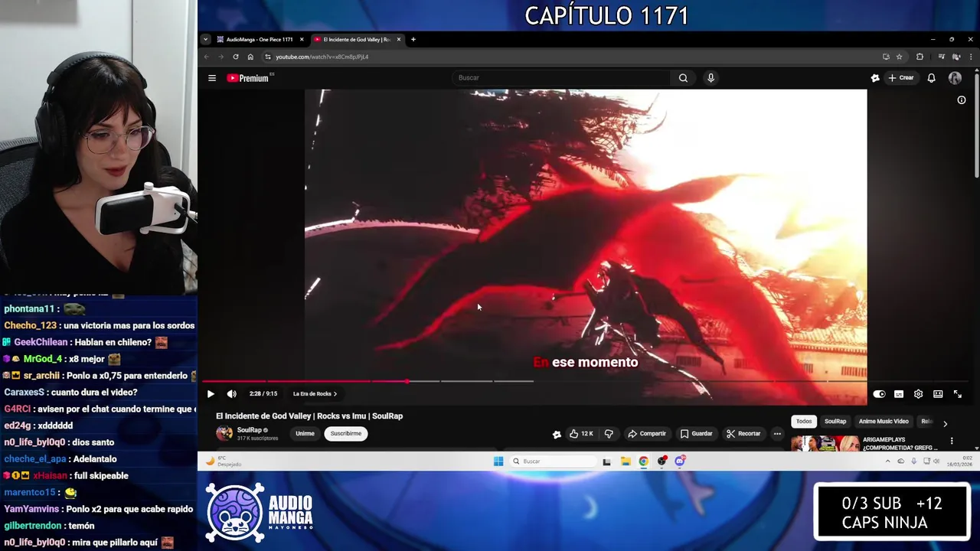The width and height of the screenshot is (980, 551).
Task: Open the Chrome three-dot menu
Action: pos(971,57)
